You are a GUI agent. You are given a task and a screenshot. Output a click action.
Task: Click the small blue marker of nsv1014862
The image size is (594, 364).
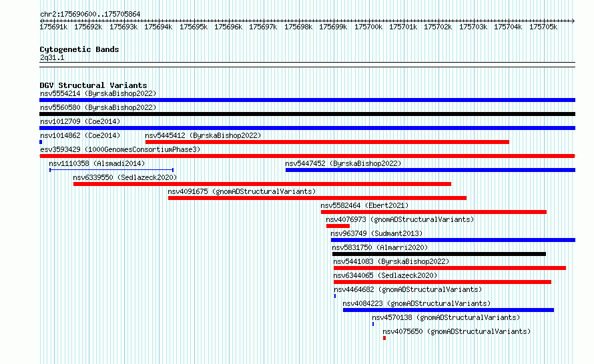(41, 142)
